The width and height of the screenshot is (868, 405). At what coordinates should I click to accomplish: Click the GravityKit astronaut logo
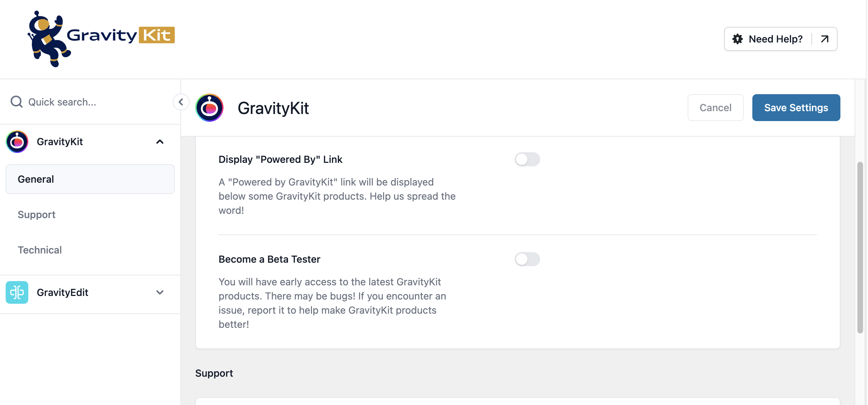pyautogui.click(x=101, y=38)
